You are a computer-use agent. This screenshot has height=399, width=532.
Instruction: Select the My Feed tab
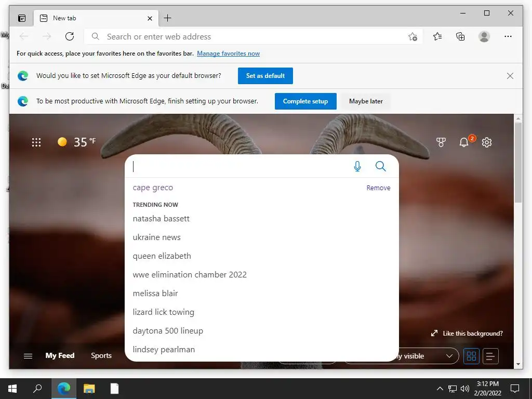coord(60,355)
